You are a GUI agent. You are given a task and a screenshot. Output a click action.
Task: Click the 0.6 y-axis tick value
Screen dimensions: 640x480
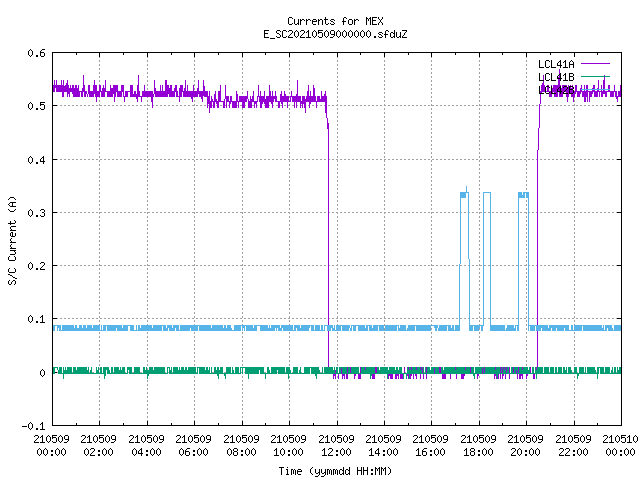pos(36,53)
